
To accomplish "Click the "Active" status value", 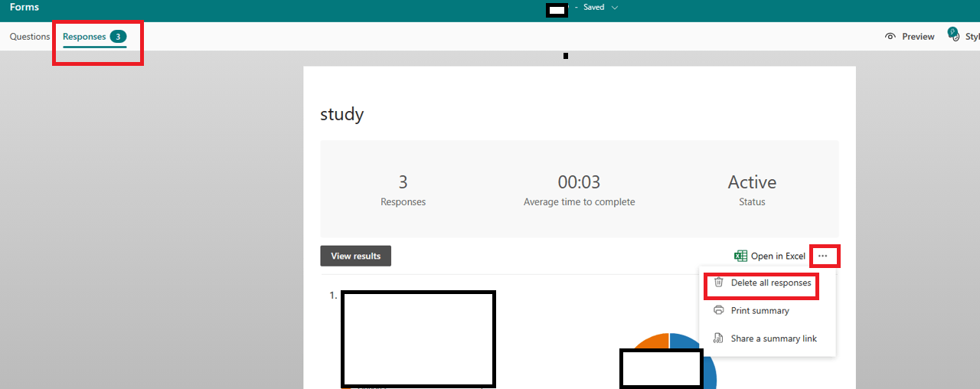I will pyautogui.click(x=752, y=182).
